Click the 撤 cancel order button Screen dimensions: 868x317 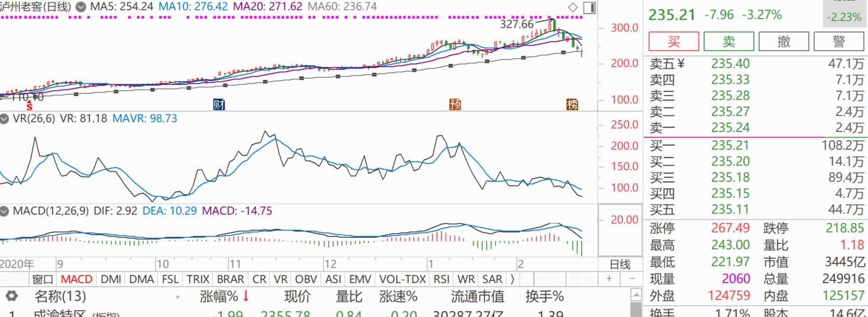(784, 41)
